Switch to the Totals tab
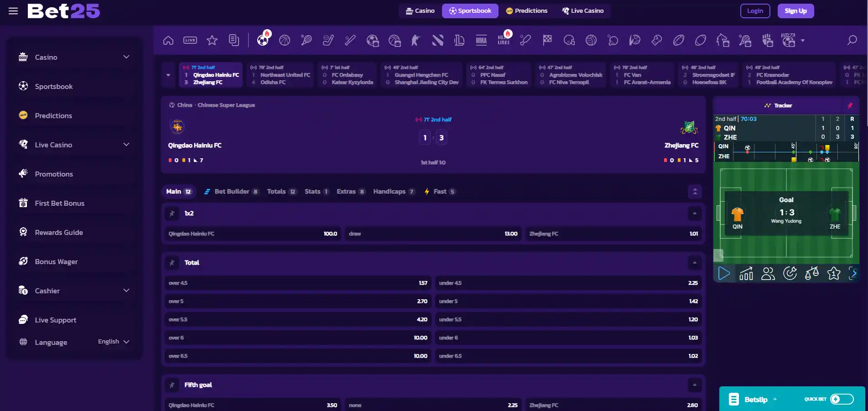 click(281, 192)
